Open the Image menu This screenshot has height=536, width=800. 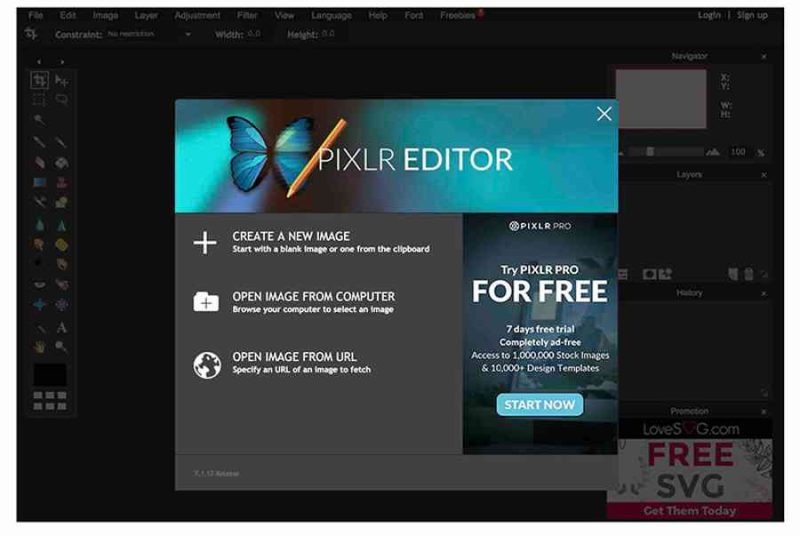[105, 15]
